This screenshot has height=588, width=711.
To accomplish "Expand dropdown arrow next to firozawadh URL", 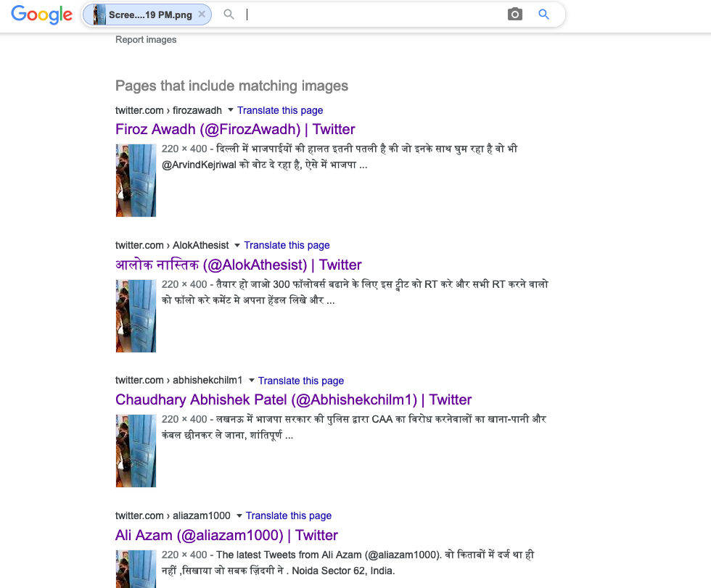I will tap(231, 110).
